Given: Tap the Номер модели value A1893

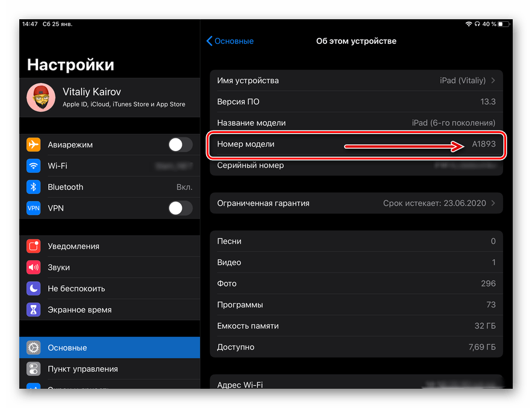Looking at the screenshot, I should tap(483, 144).
